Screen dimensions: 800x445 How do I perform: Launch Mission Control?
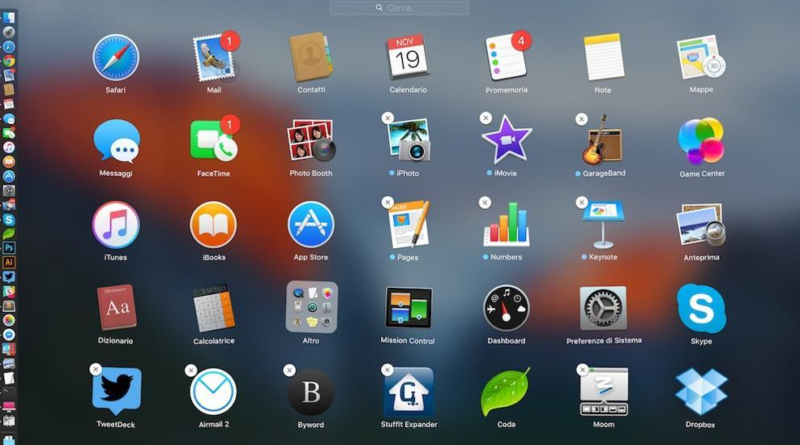(408, 308)
